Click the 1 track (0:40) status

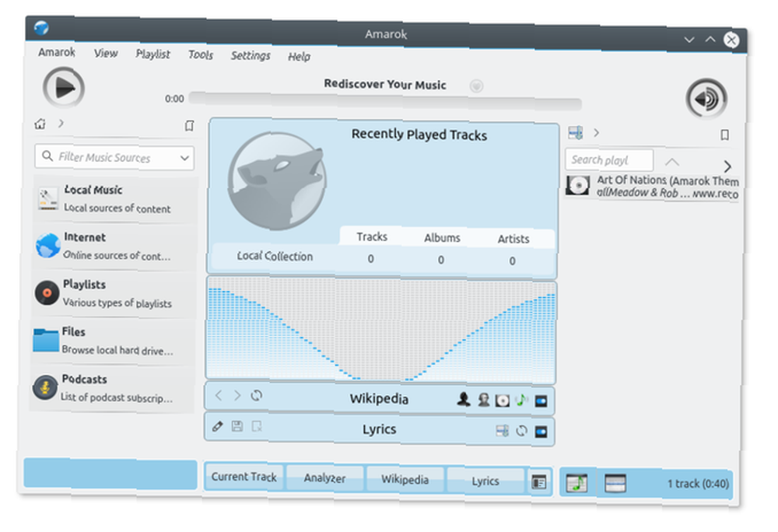click(x=698, y=484)
